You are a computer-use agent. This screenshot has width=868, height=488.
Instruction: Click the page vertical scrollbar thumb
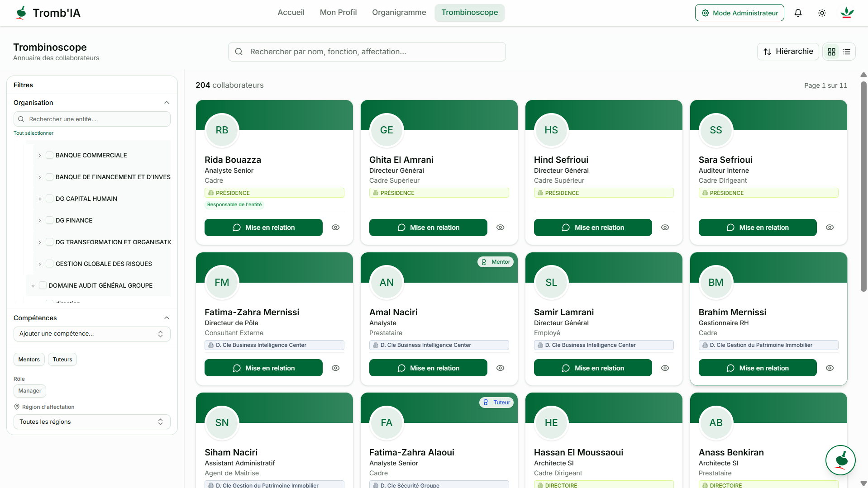tap(863, 186)
